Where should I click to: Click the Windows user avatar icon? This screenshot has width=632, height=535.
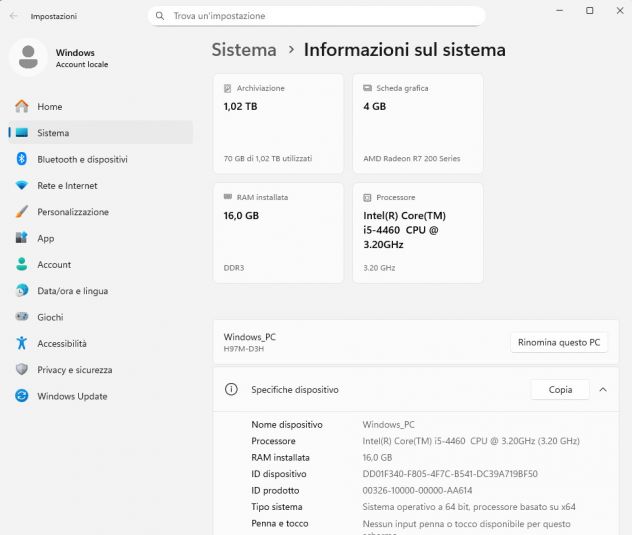click(28, 57)
